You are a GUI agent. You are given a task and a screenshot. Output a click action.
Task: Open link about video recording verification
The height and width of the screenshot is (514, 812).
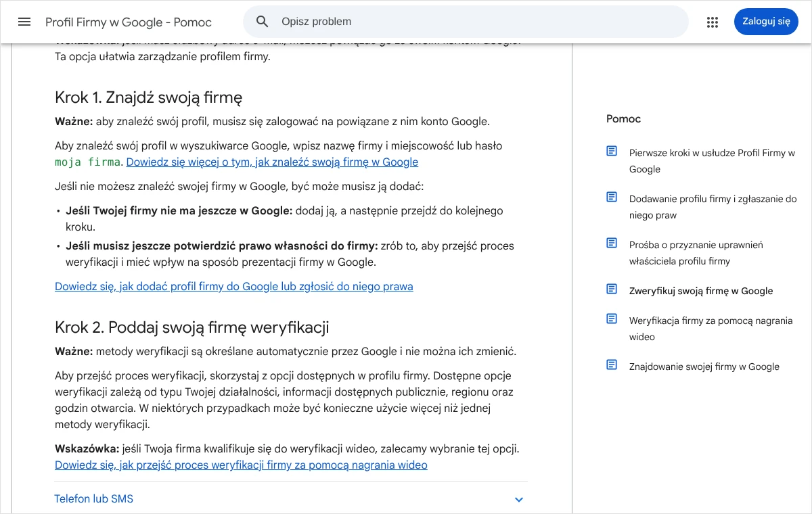241,465
